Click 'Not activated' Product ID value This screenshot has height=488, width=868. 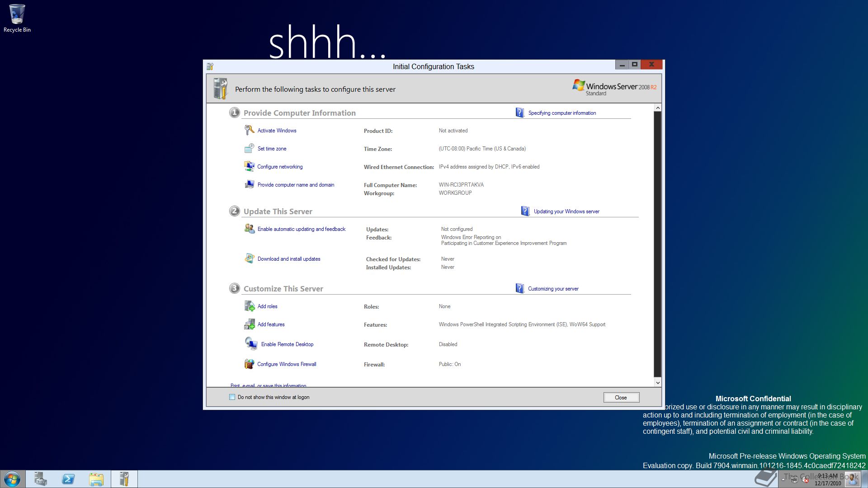453,131
